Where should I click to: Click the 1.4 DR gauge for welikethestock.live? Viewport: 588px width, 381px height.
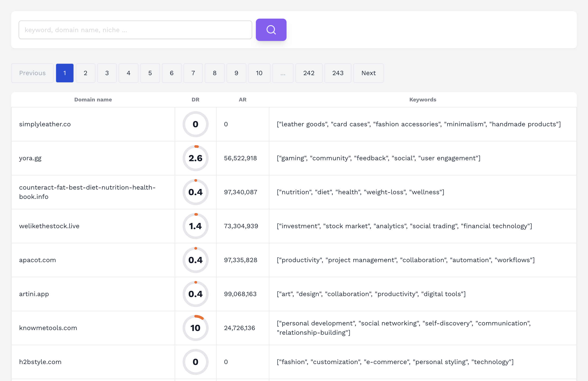pos(195,226)
